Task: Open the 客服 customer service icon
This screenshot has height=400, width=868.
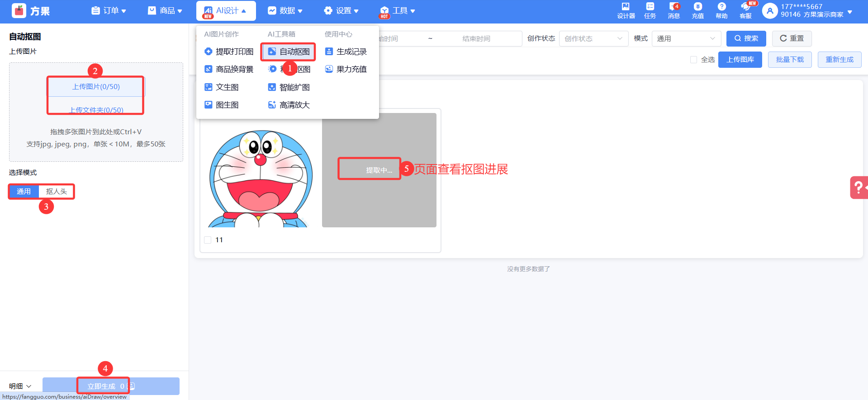Action: point(745,6)
